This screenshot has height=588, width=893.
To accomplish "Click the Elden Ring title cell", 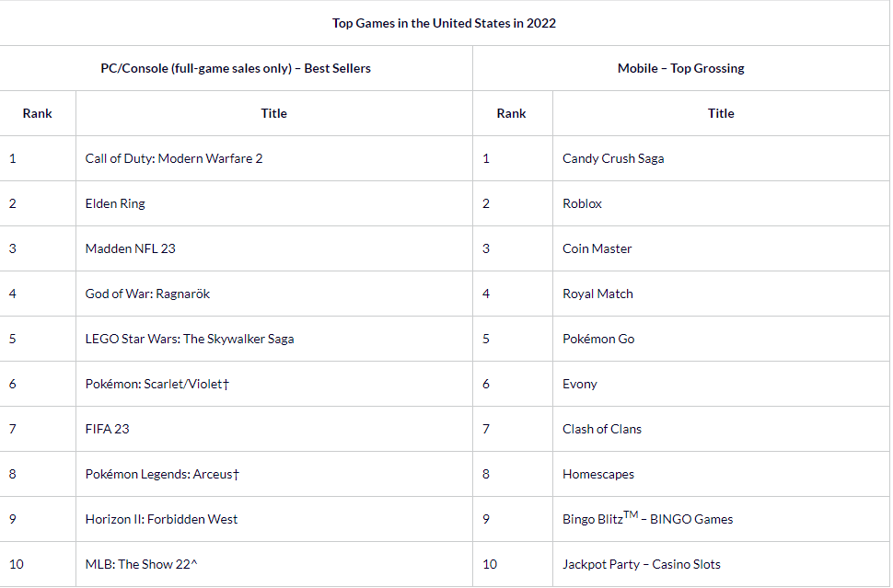I will tap(115, 203).
